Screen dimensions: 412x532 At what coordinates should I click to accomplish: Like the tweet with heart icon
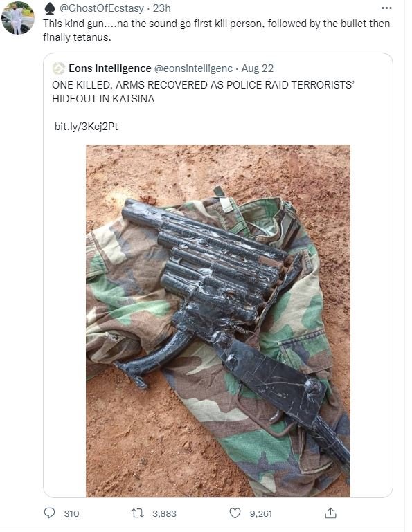point(235,513)
